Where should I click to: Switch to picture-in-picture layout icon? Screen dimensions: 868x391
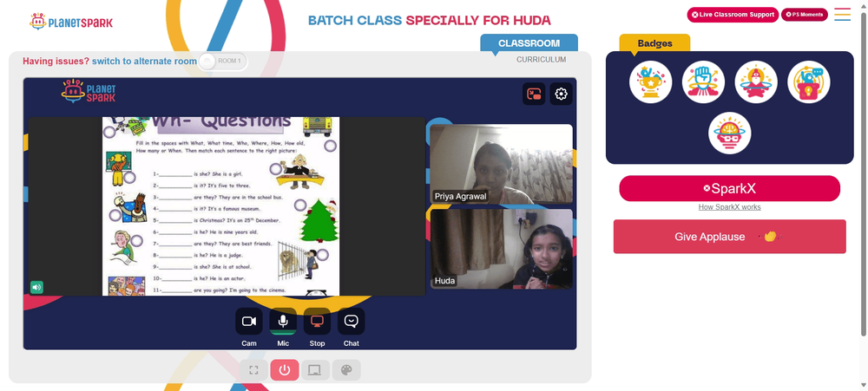pos(534,94)
